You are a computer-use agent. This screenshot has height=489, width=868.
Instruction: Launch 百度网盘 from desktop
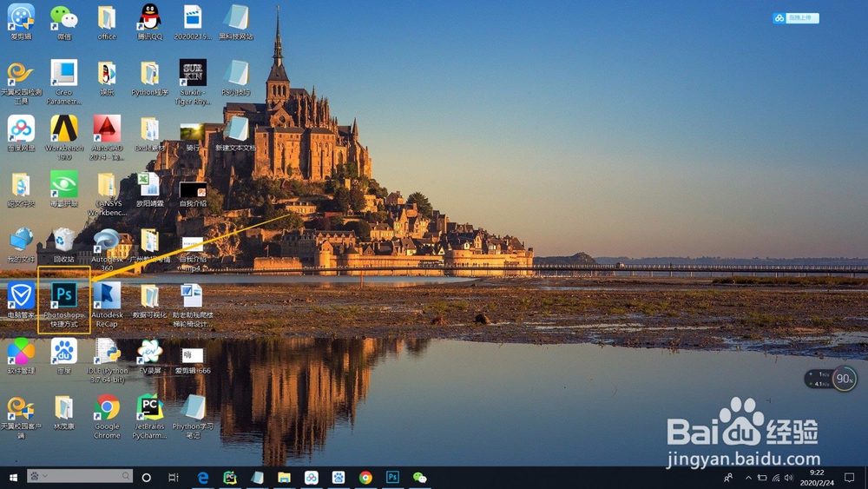pos(21,133)
